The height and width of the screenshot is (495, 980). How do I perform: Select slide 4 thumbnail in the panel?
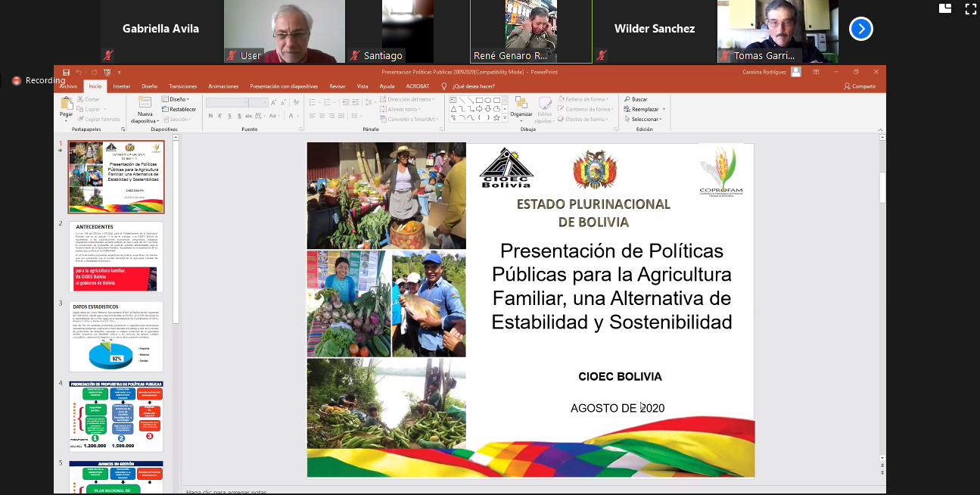tap(116, 416)
